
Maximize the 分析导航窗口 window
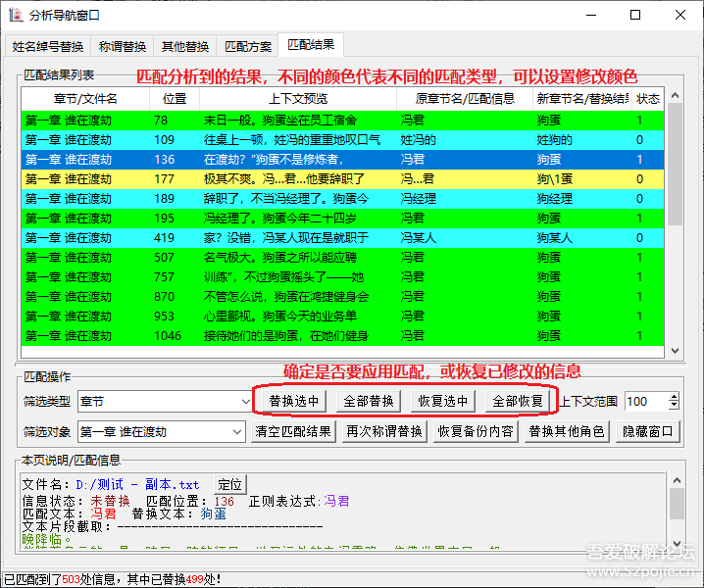coord(635,15)
